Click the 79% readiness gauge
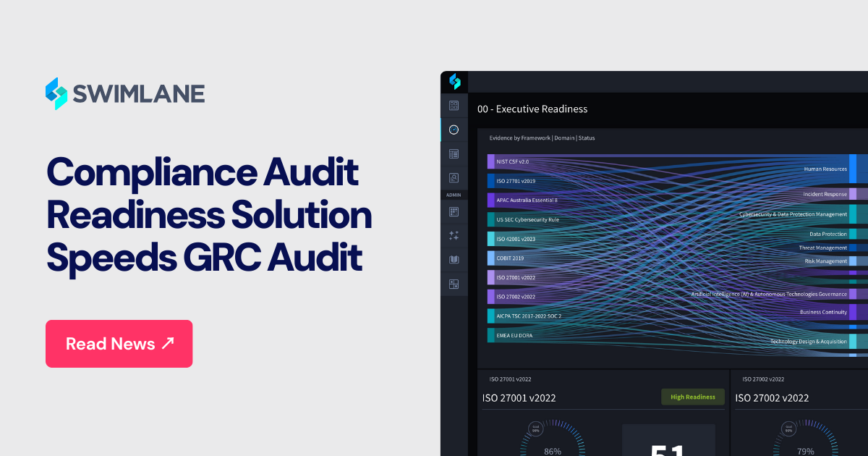 805,439
